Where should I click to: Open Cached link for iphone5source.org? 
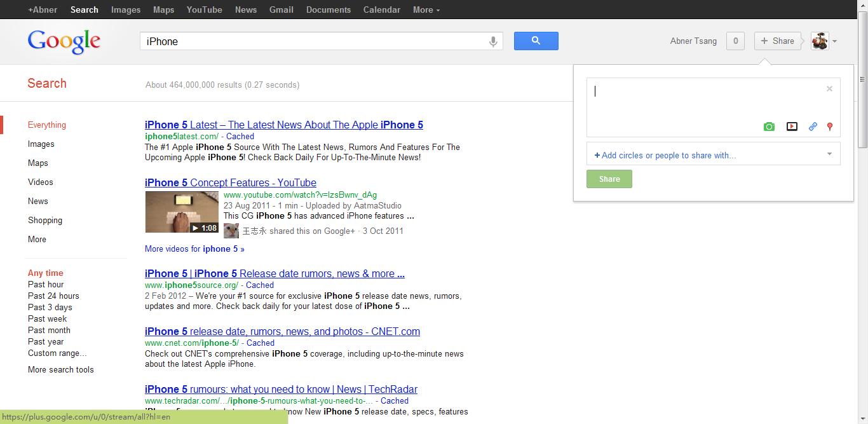click(260, 285)
